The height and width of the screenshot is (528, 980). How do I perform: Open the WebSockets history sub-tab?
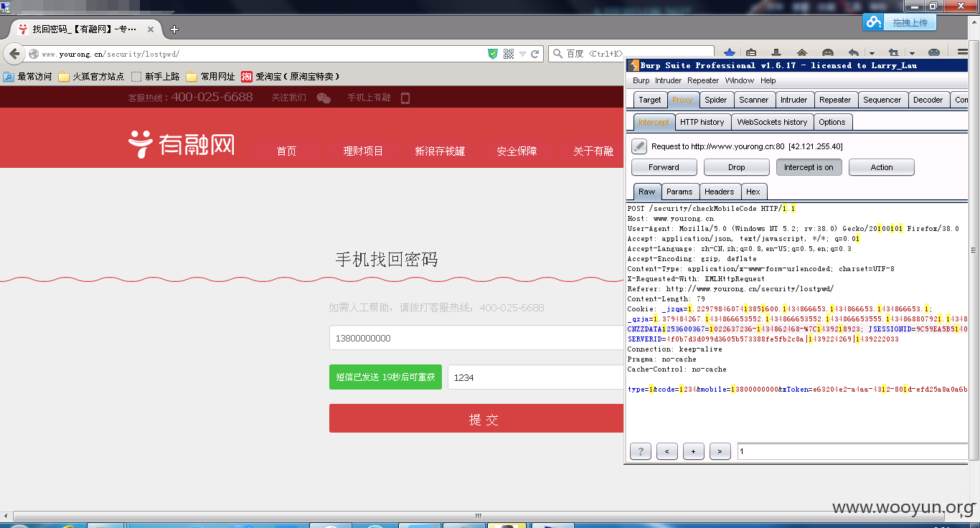(772, 122)
